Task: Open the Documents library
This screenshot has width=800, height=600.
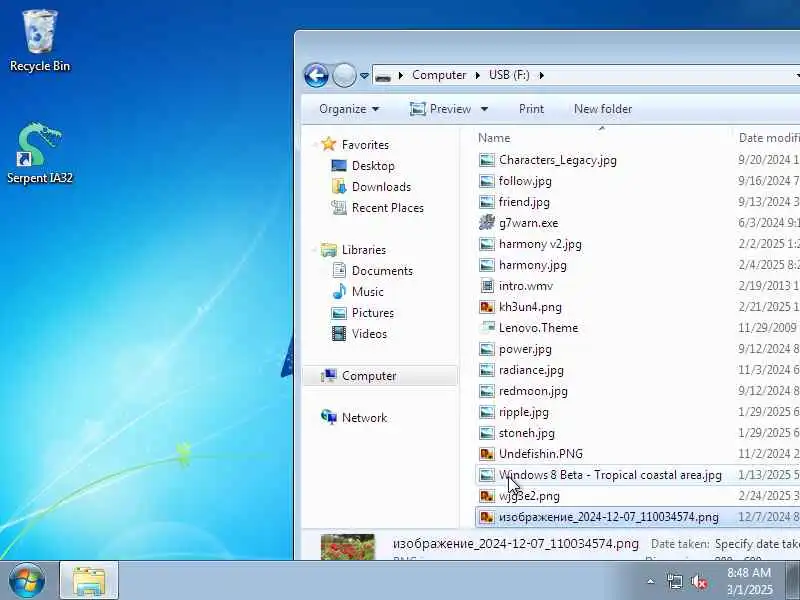Action: [382, 270]
